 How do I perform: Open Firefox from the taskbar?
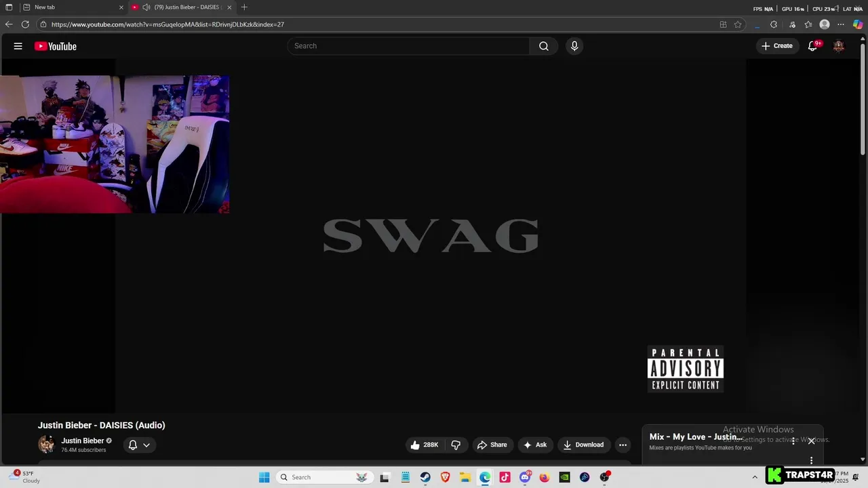(545, 477)
